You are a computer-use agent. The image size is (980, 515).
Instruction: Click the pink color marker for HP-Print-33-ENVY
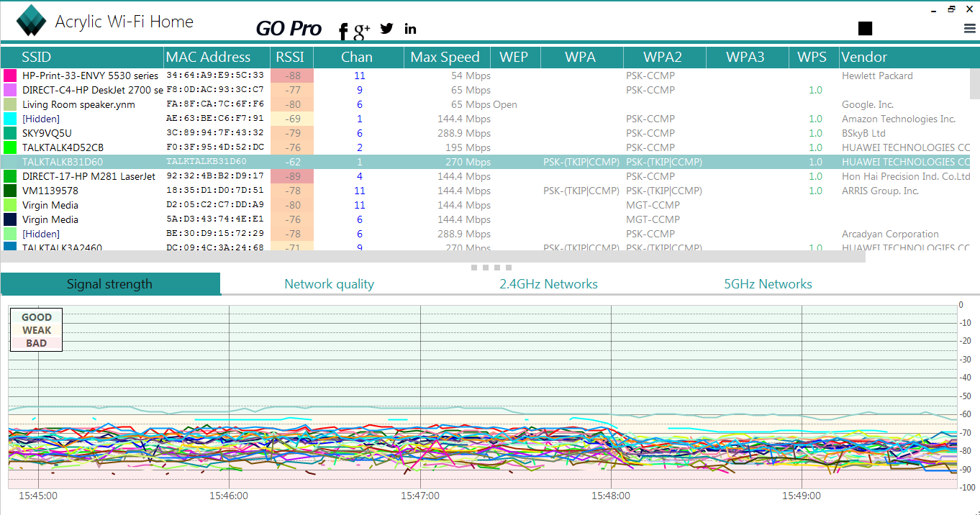[x=9, y=76]
